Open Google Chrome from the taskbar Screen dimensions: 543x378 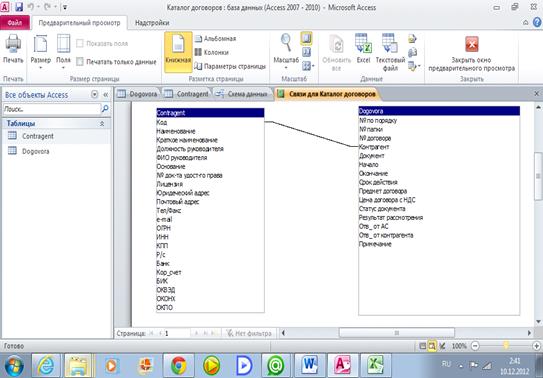tap(179, 365)
